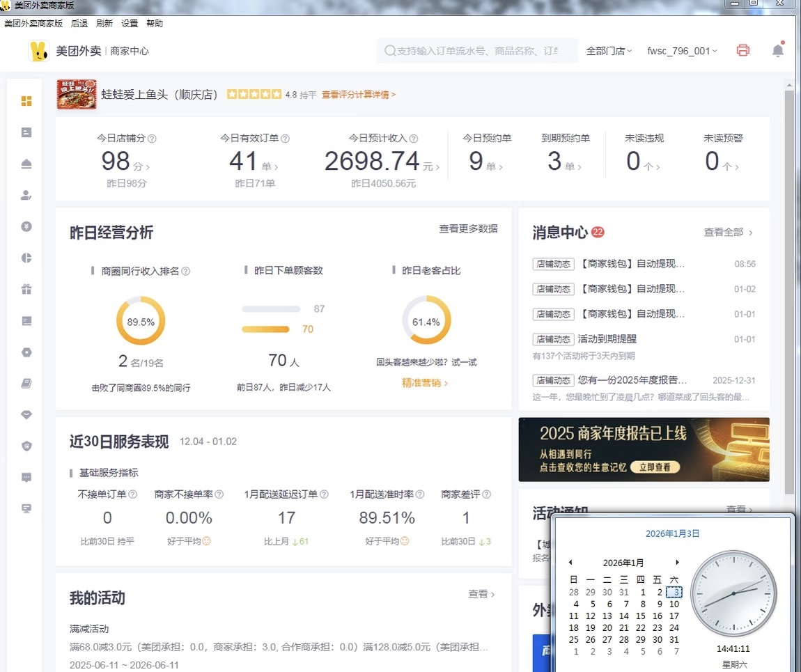Open the customer management person icon
The height and width of the screenshot is (672, 801).
click(x=26, y=196)
